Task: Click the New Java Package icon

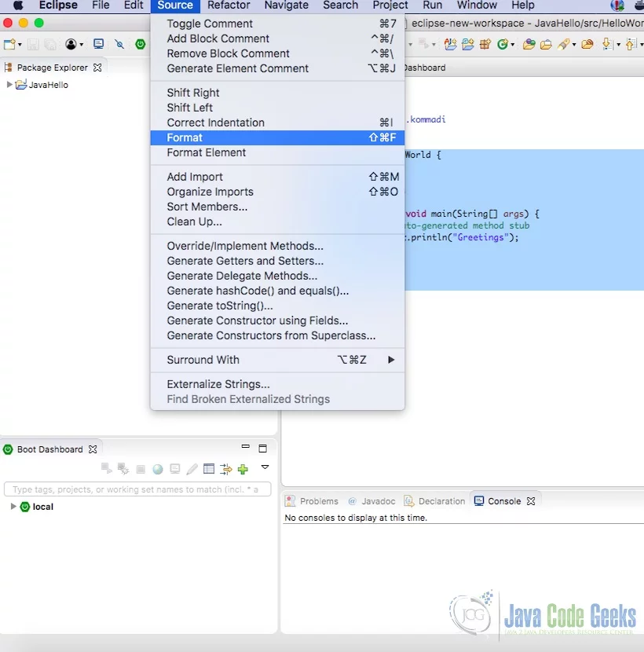Action: pyautogui.click(x=485, y=44)
